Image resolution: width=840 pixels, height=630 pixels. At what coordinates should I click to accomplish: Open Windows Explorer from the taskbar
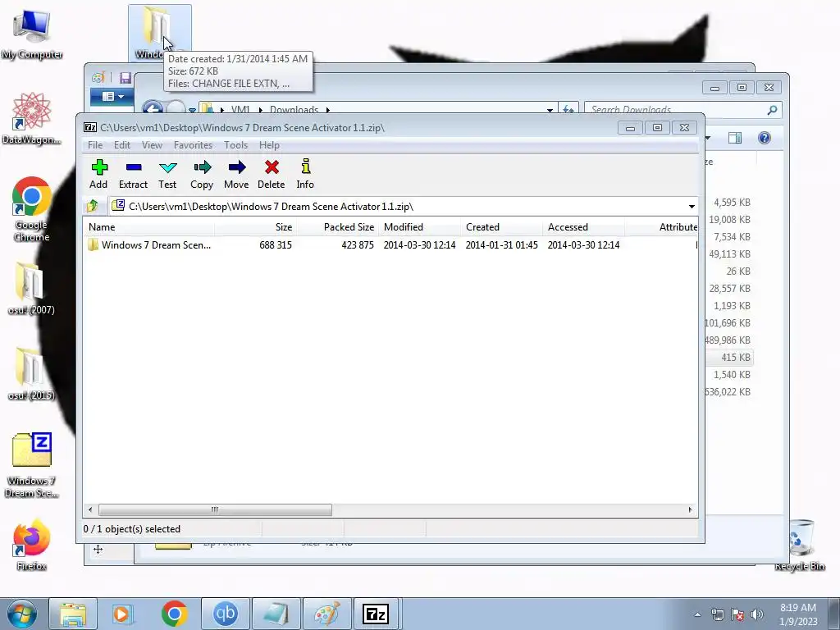pos(73,614)
